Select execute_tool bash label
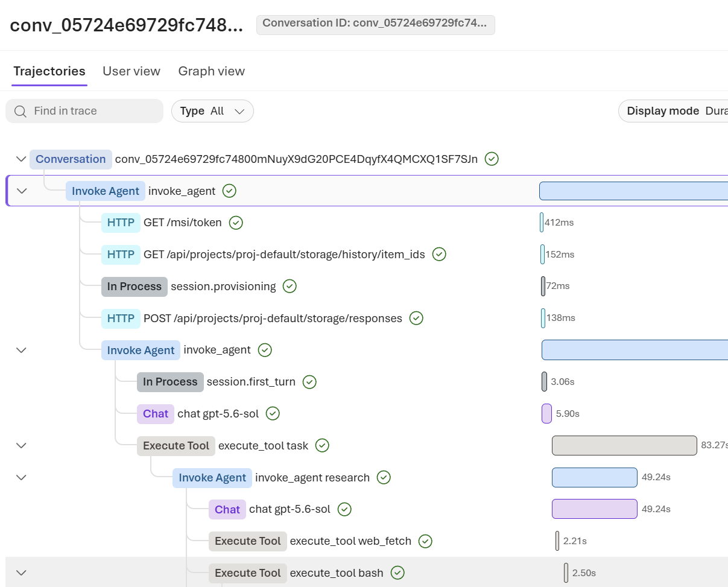 click(x=337, y=573)
